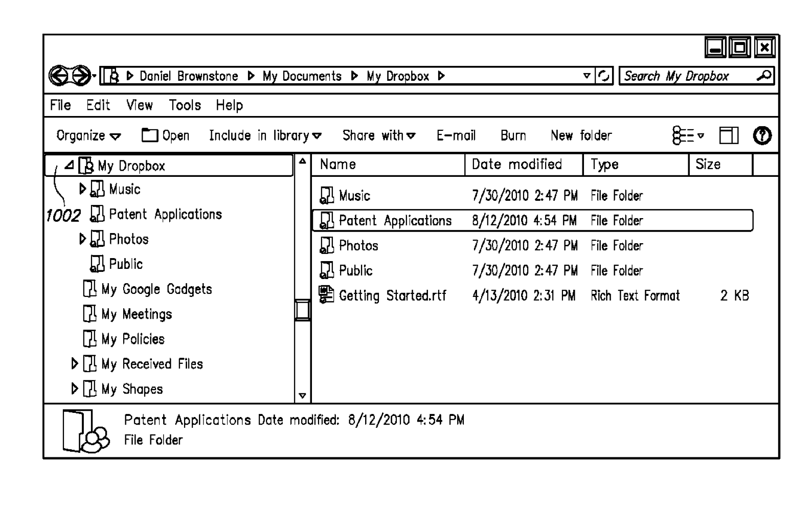The height and width of the screenshot is (510, 812).
Task: Click the E-mail toolbar button
Action: 456,135
